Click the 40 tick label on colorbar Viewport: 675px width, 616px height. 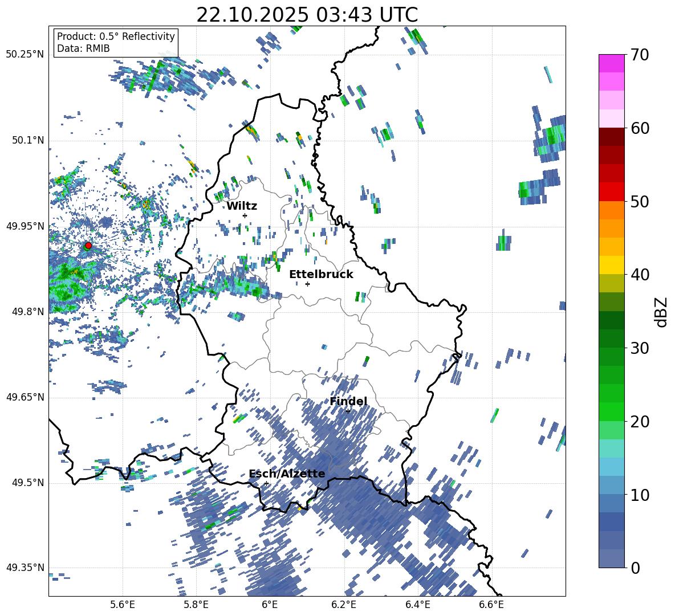click(x=640, y=275)
